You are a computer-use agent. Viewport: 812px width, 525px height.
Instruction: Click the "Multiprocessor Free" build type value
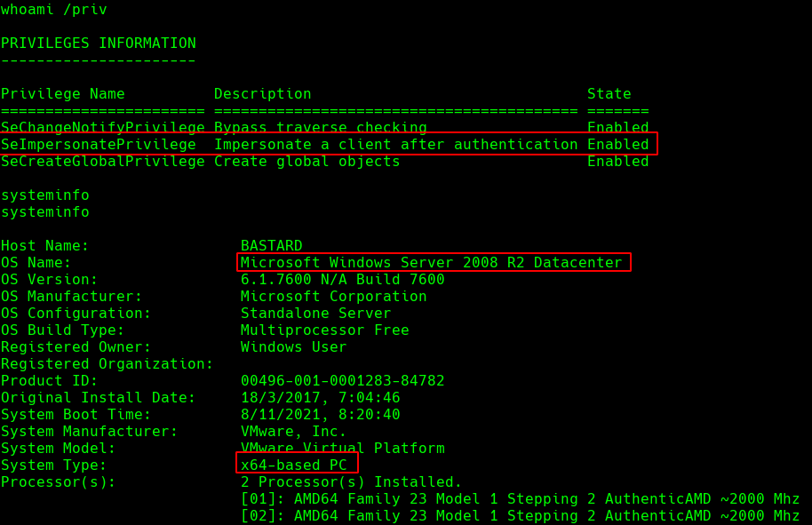(324, 330)
